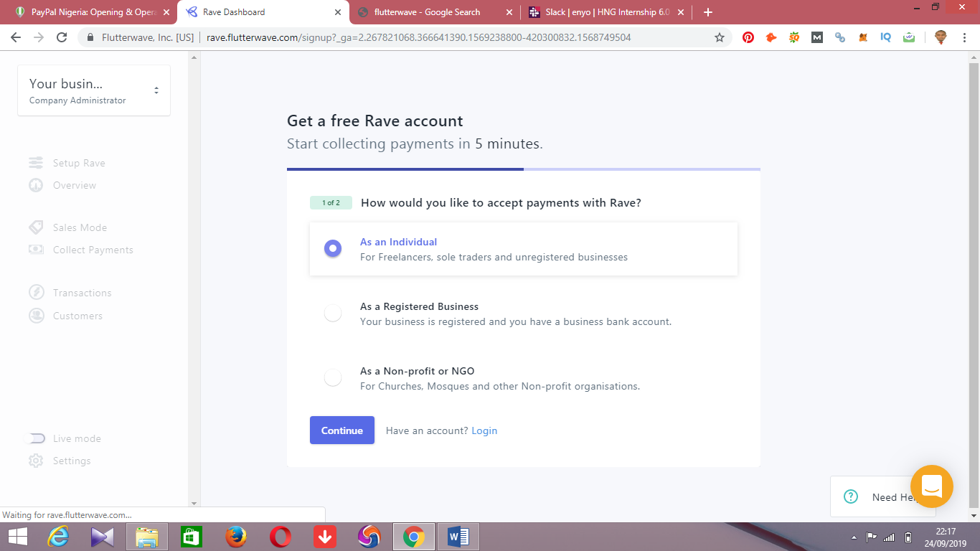Open the Chrome three-dot menu
This screenshot has width=980, height=551.
click(x=966, y=37)
